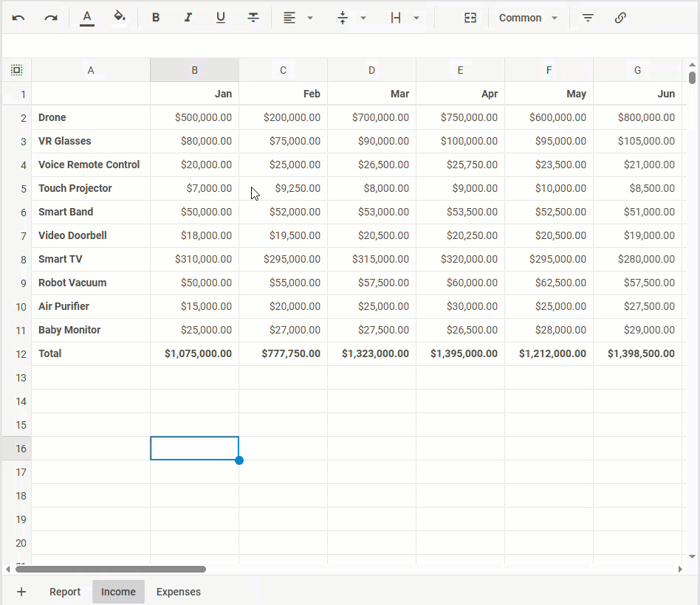Viewport: 700px width, 605px height.
Task: Click the vertical align icon
Action: (x=343, y=18)
